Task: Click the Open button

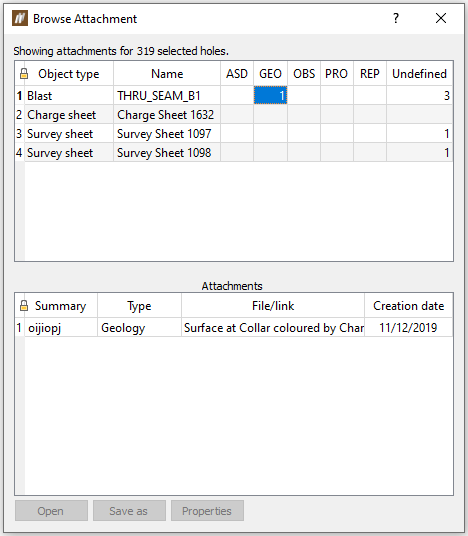Action: (51, 511)
